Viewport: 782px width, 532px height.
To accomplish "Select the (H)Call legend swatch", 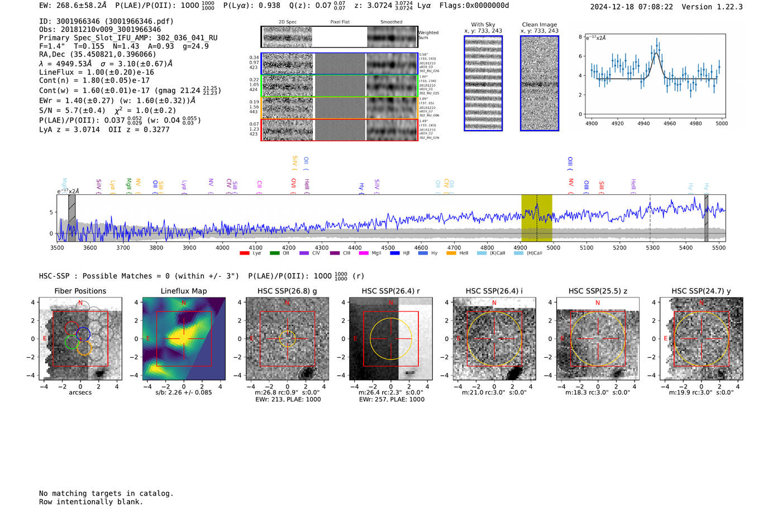I will pyautogui.click(x=518, y=253).
